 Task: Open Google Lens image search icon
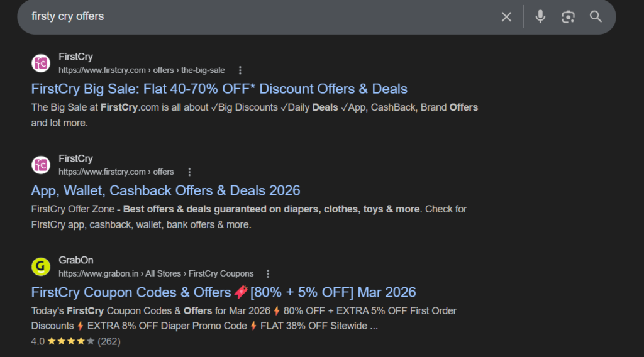pyautogui.click(x=568, y=17)
